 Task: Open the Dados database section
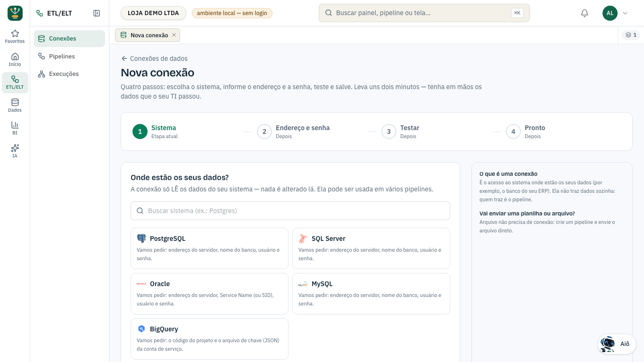point(15,106)
